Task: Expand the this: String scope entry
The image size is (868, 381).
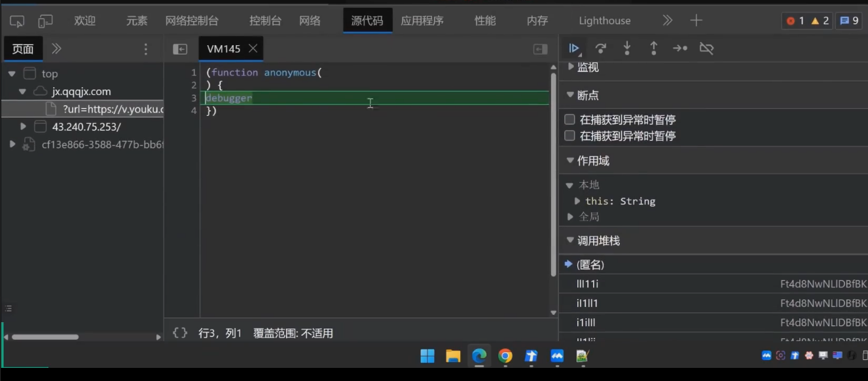Action: 577,201
